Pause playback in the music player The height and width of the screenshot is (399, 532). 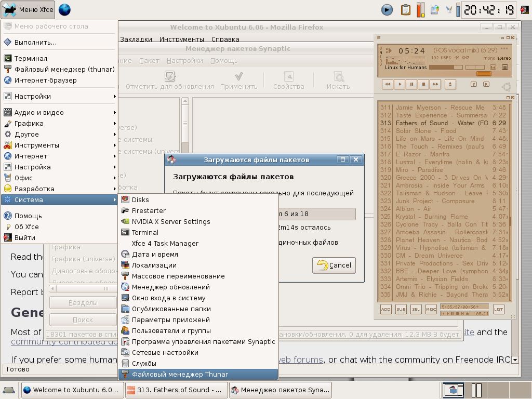pos(411,84)
